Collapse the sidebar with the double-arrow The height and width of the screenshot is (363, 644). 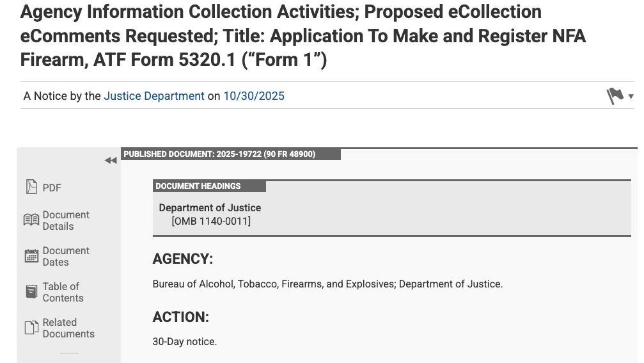111,160
